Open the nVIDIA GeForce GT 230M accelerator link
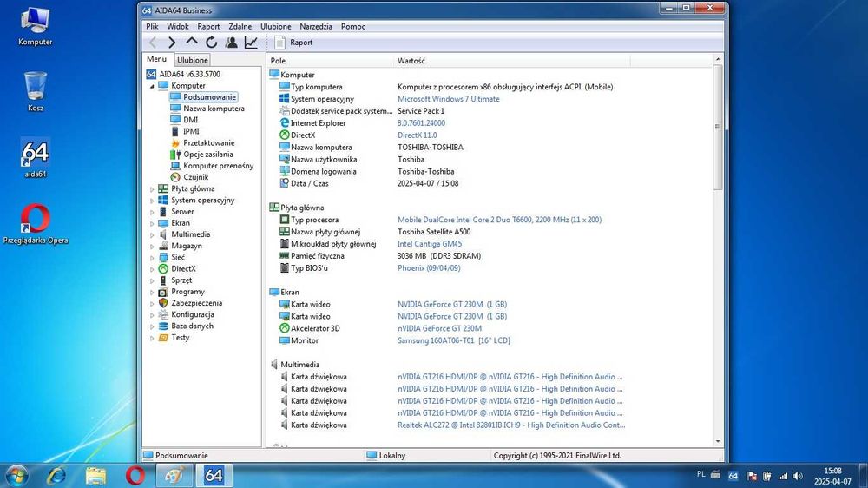 click(439, 328)
